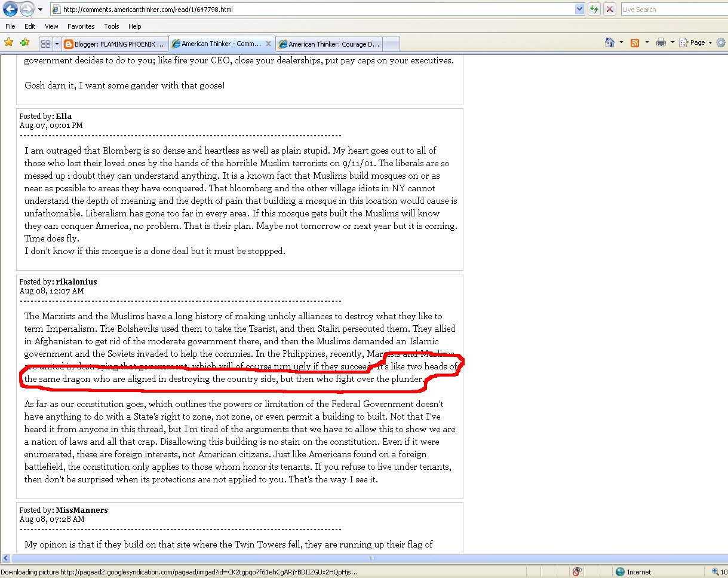The image size is (728, 578).
Task: Open the View menu
Action: coord(51,26)
